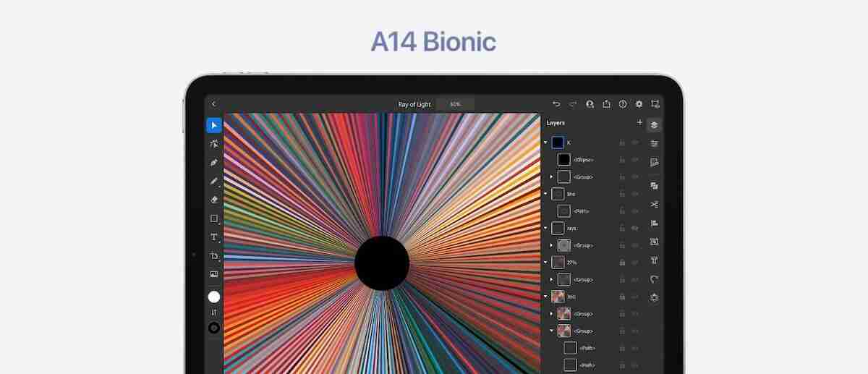This screenshot has height=374, width=868.
Task: Collapse the rays layer
Action: point(545,228)
